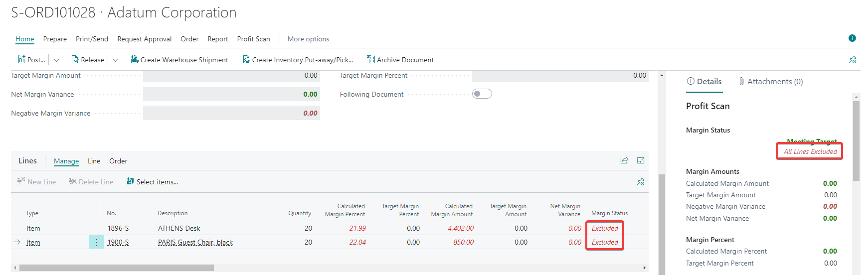Click the Post action icon
The width and height of the screenshot is (868, 275).
pos(22,60)
